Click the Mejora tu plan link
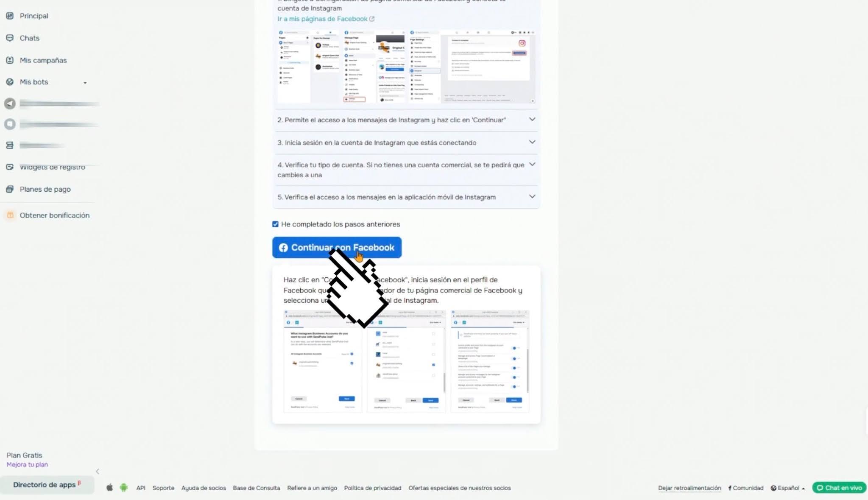868x500 pixels. point(27,464)
